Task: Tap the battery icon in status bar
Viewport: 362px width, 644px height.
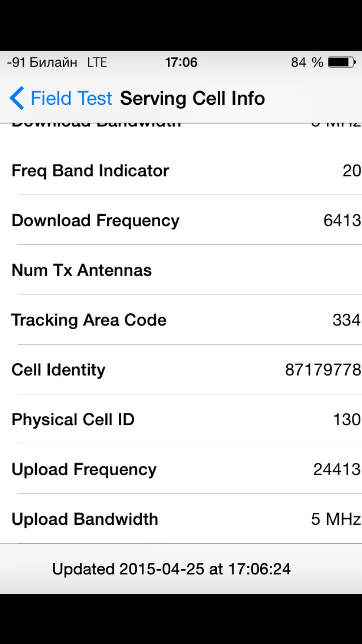Action: (341, 62)
